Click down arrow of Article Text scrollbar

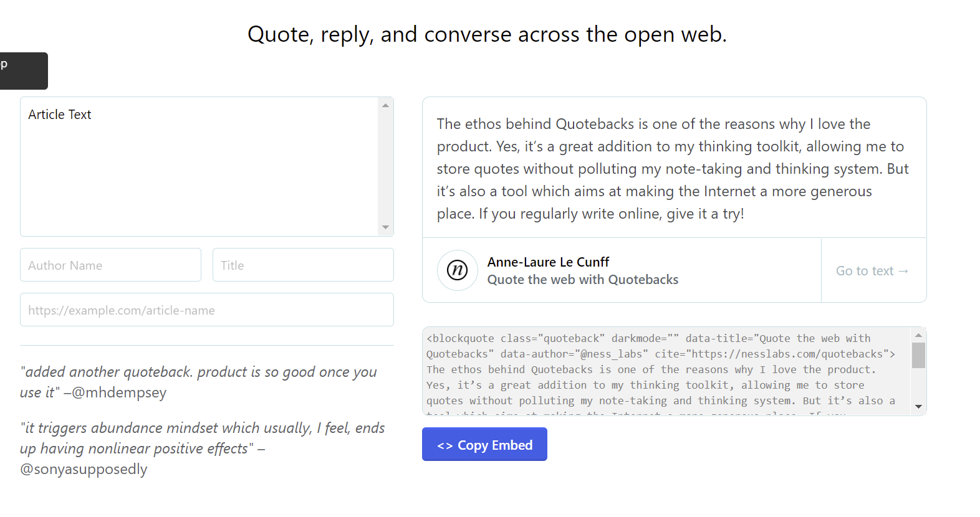click(385, 227)
